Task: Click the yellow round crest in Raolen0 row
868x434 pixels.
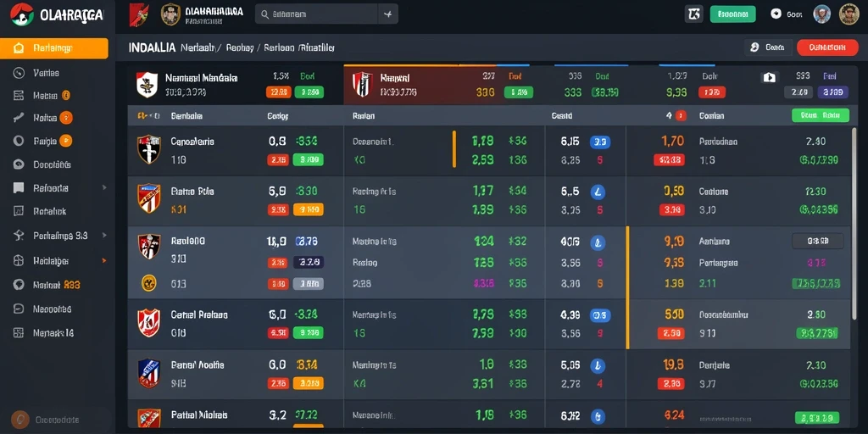Action: pyautogui.click(x=149, y=283)
